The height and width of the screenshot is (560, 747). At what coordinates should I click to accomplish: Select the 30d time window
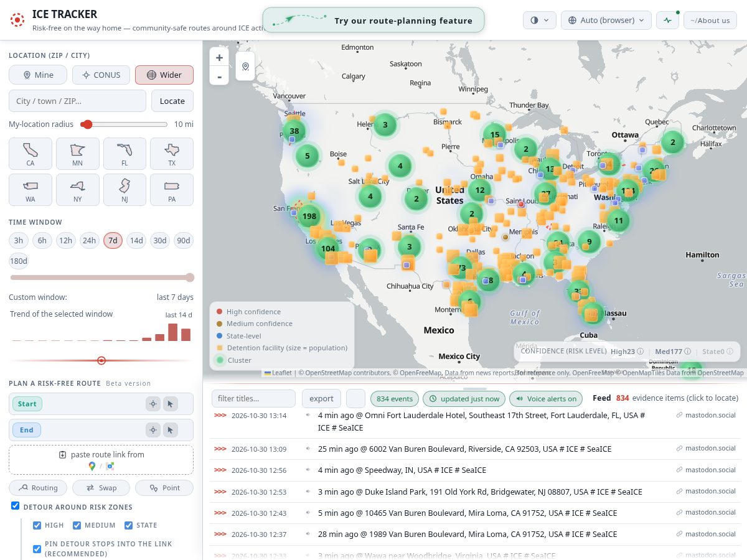tap(160, 240)
